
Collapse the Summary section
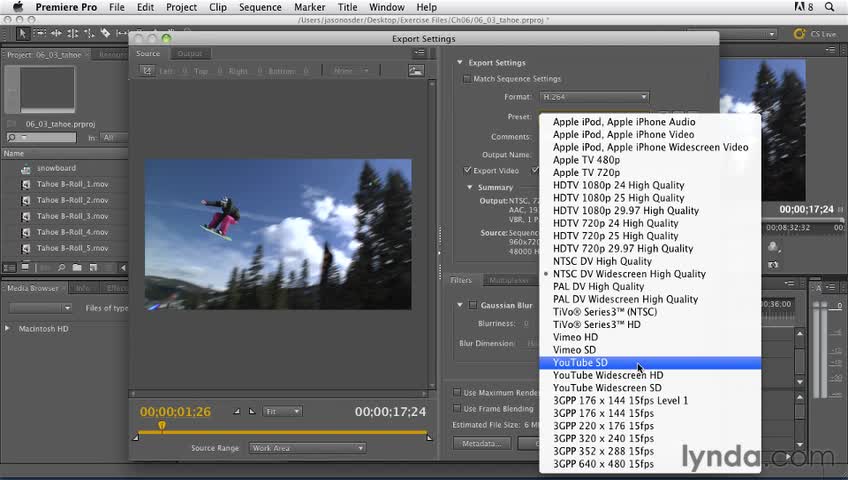[x=469, y=188]
